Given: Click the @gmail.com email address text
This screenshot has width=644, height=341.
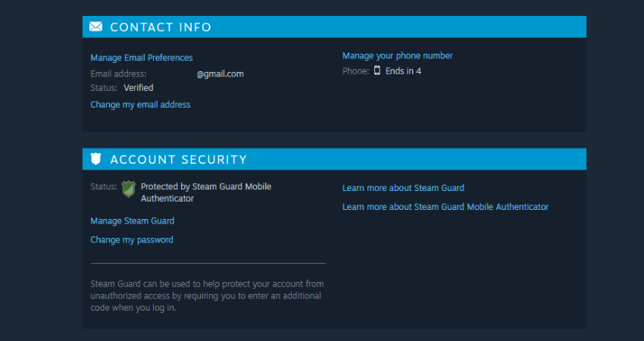Looking at the screenshot, I should coord(220,74).
